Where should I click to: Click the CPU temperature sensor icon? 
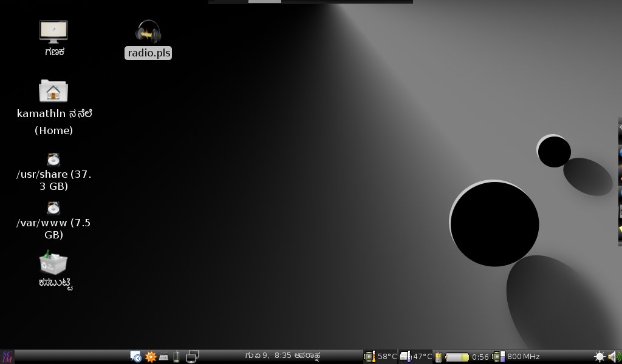pos(370,357)
